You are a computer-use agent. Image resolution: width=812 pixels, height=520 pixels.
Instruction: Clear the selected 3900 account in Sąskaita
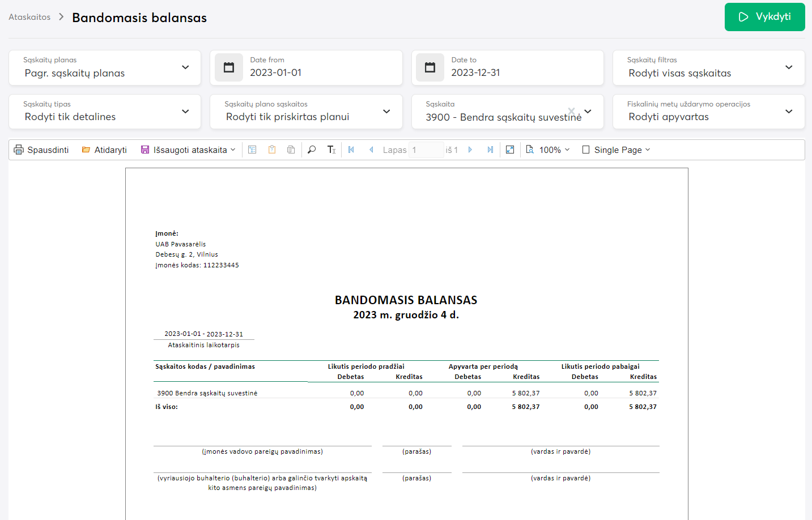[571, 111]
